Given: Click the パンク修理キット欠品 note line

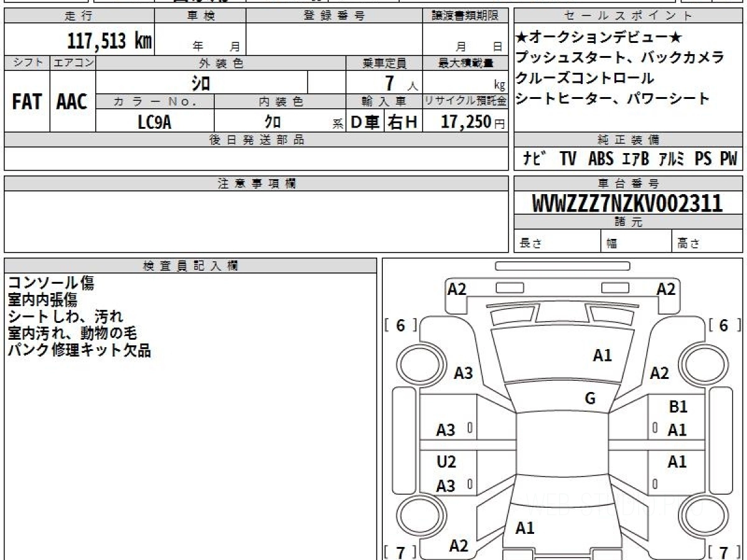Looking at the screenshot, I should [79, 350].
